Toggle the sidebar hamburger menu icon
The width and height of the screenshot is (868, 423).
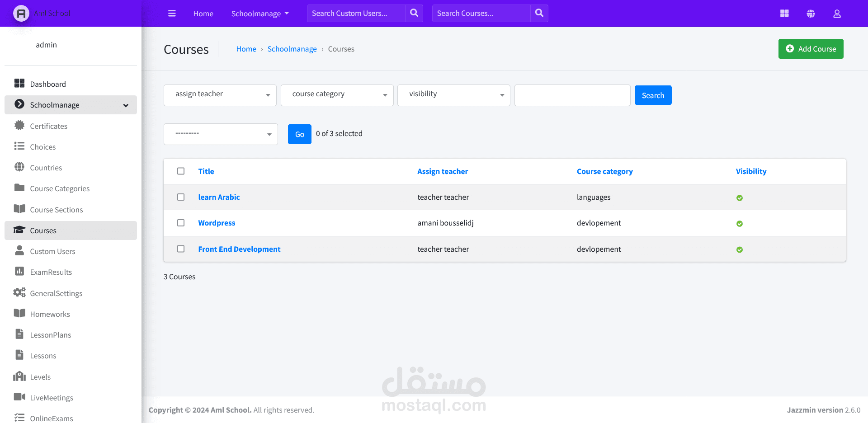[x=172, y=14]
